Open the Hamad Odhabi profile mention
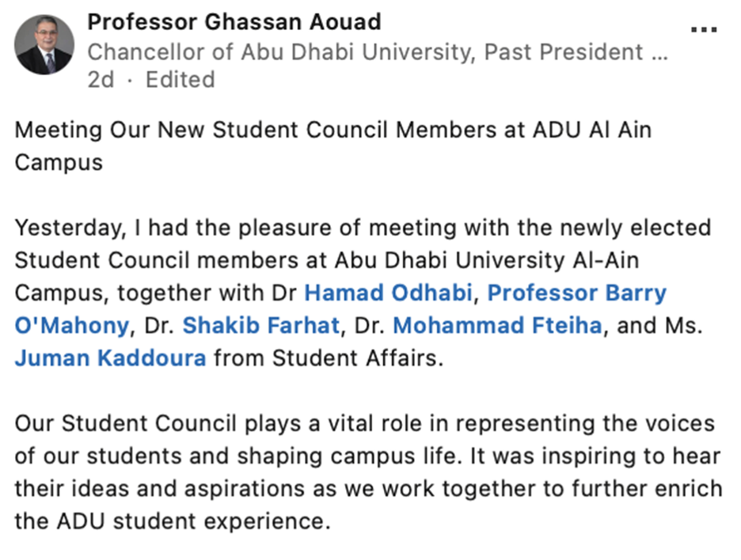 (389, 293)
